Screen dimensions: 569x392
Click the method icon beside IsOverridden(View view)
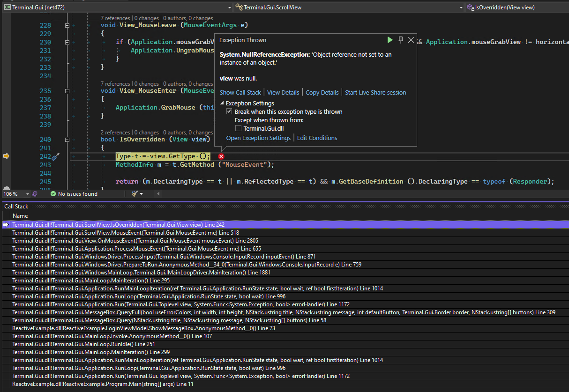471,7
